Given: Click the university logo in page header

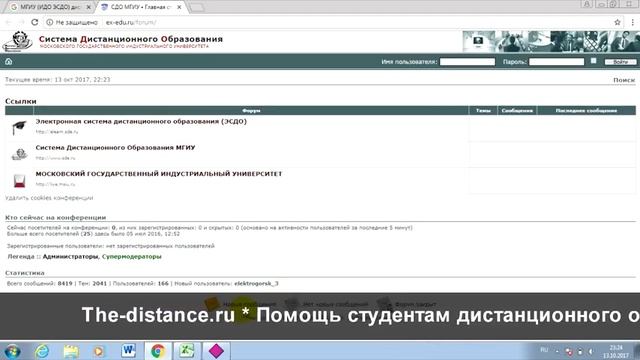Looking at the screenshot, I should (x=18, y=41).
